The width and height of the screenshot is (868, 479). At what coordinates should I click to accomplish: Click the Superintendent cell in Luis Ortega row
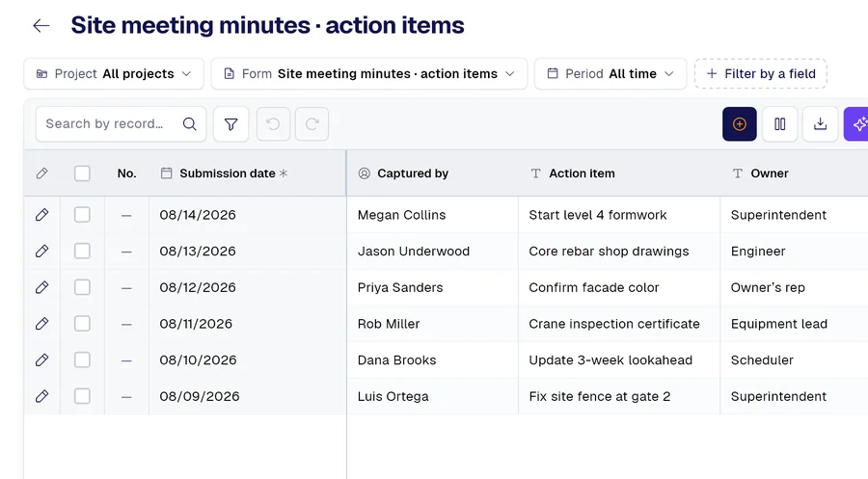point(795,396)
